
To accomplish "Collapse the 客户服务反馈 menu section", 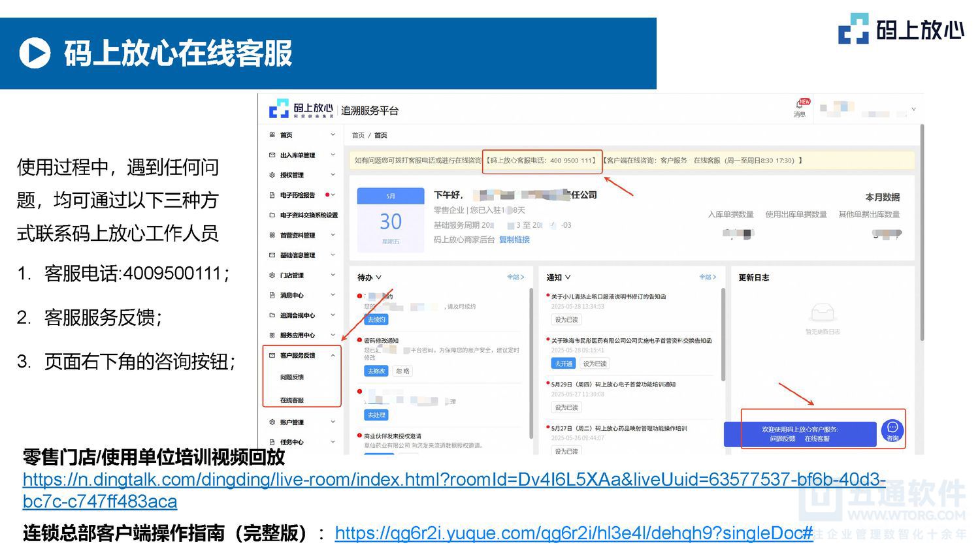I will pos(332,355).
